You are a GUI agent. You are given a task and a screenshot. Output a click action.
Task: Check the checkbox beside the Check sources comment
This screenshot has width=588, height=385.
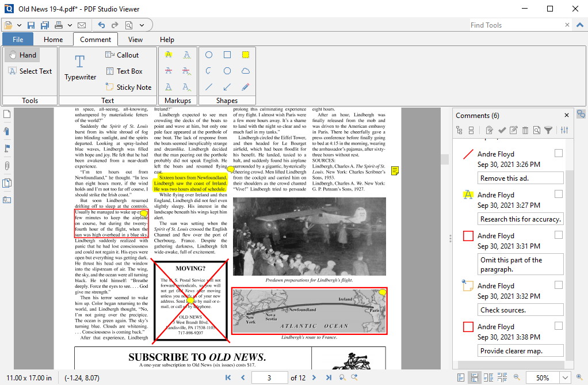point(558,284)
